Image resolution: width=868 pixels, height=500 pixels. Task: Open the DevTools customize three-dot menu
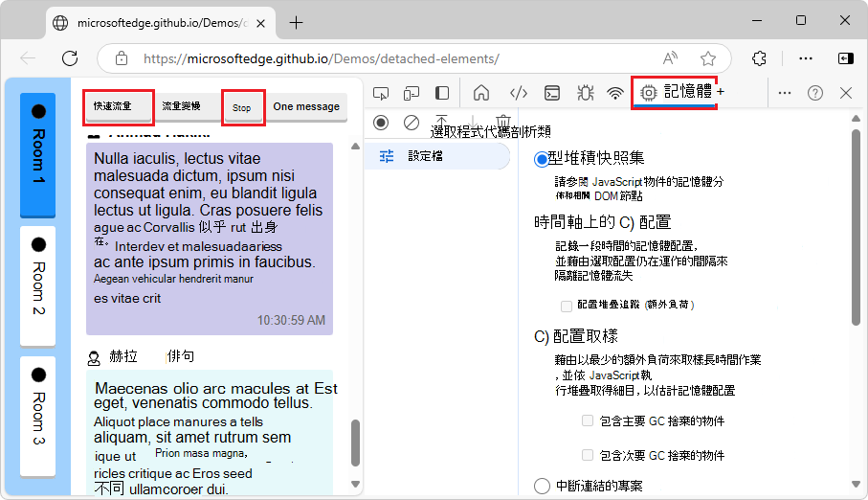785,93
